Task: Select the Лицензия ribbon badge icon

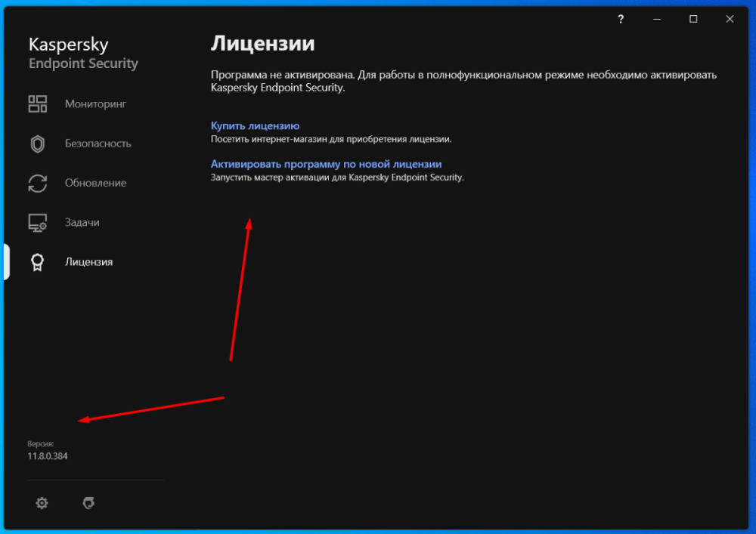Action: click(38, 262)
